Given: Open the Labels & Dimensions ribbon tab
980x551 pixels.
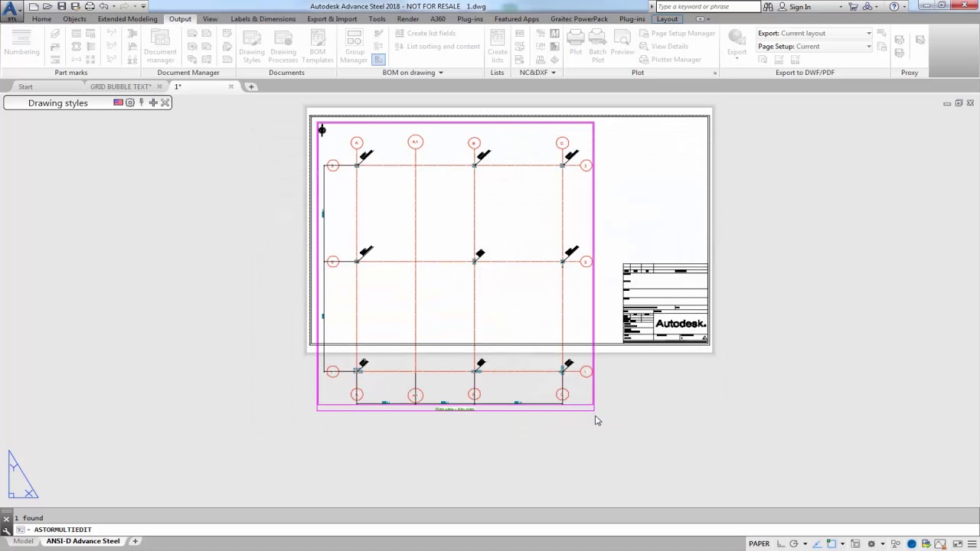Looking at the screenshot, I should (263, 18).
